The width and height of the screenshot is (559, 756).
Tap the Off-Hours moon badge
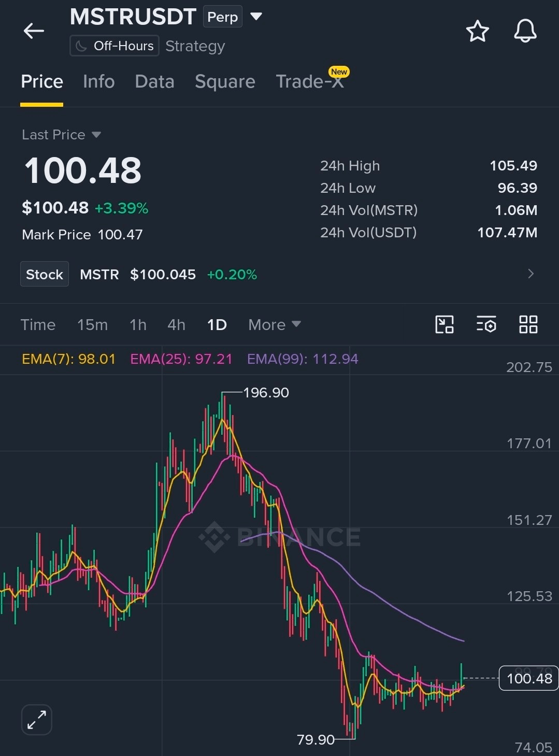(x=114, y=46)
